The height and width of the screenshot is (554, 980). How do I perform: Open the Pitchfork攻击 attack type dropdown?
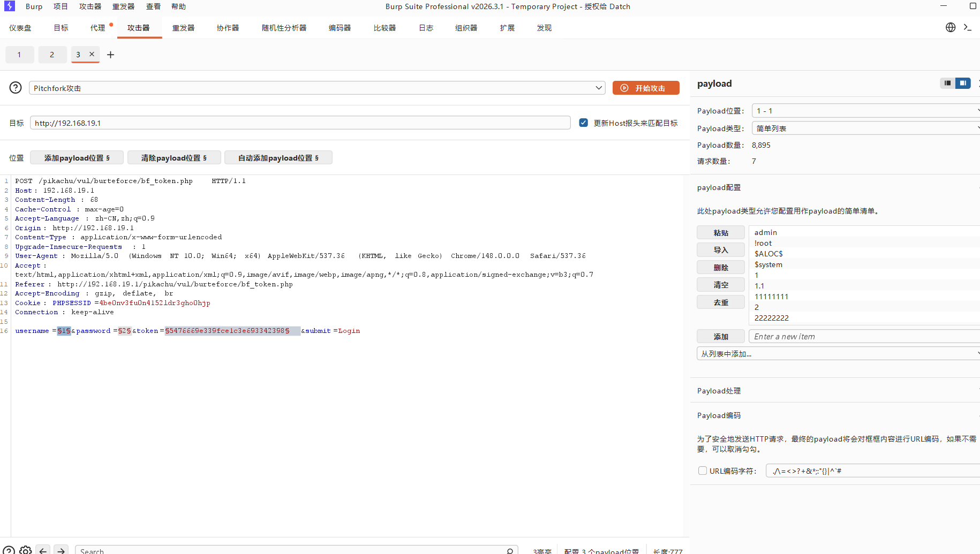(317, 88)
